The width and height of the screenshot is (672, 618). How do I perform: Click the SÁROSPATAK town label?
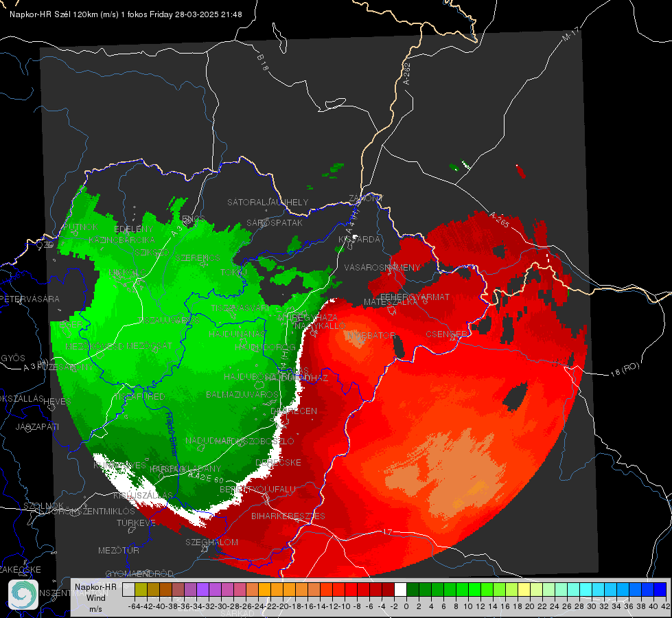[x=275, y=223]
